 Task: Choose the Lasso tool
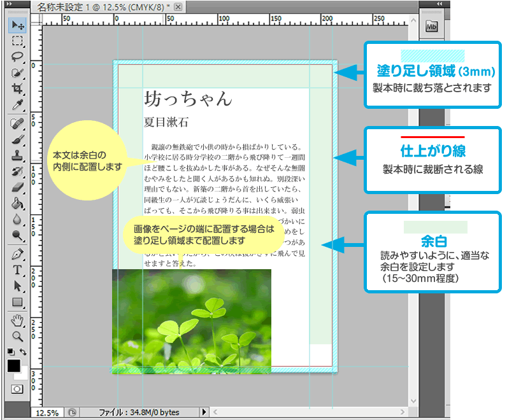coord(17,57)
